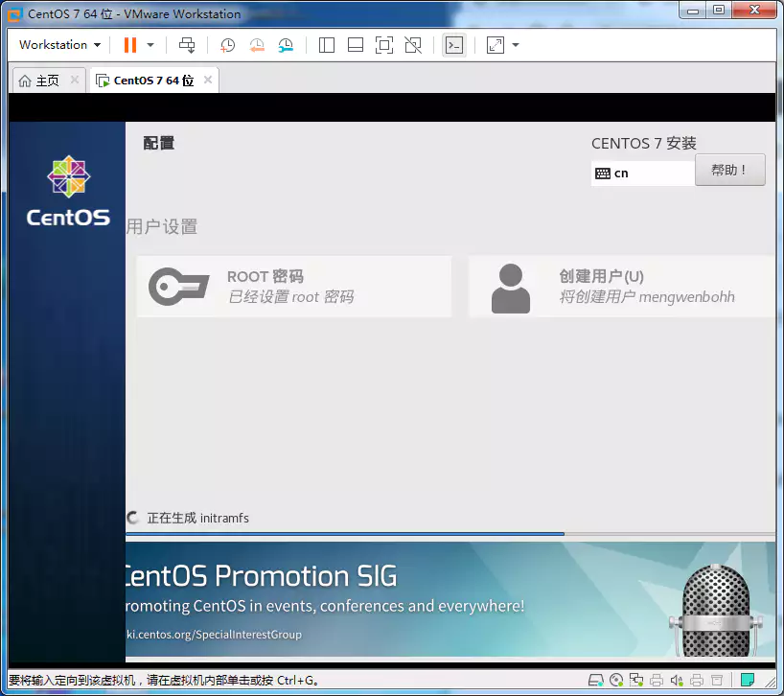The height and width of the screenshot is (696, 784).
Task: Click the hard disk status icon
Action: 595,681
